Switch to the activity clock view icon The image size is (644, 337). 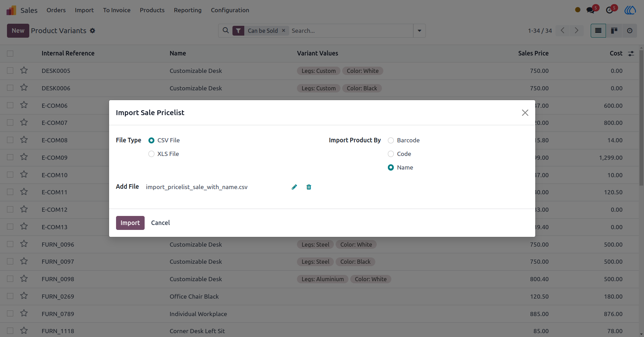(629, 31)
